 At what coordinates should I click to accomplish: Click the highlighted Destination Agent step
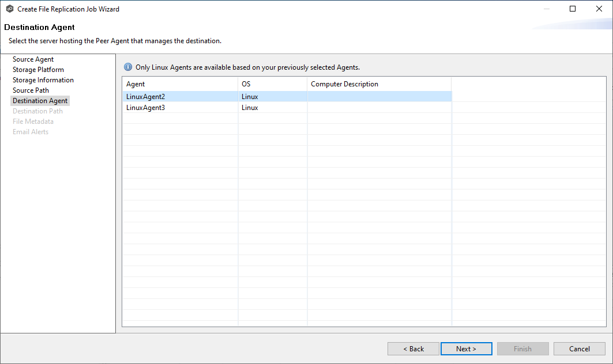pyautogui.click(x=40, y=100)
